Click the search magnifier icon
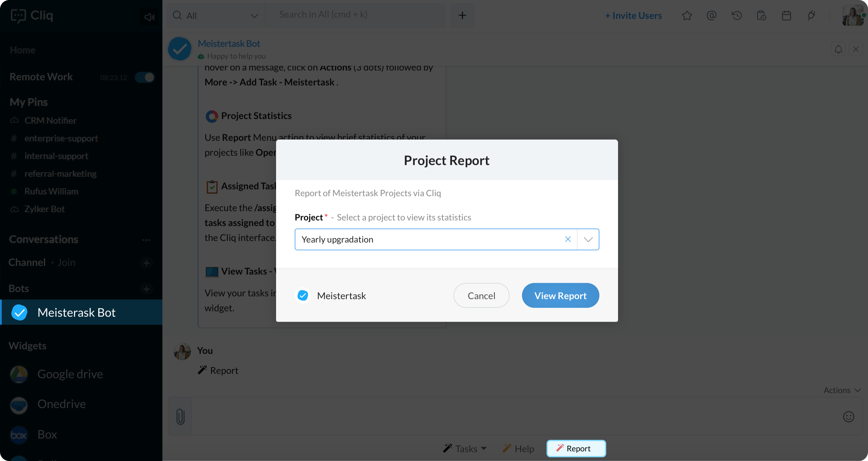Screen dimensions: 868x461 pyautogui.click(x=177, y=15)
